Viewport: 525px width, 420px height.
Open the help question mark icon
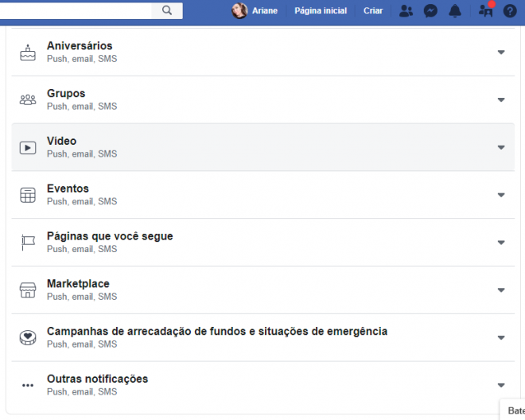[x=510, y=11]
